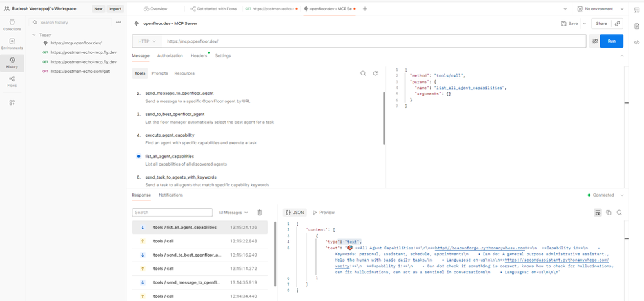Image resolution: width=644 pixels, height=301 pixels.
Task: Refresh the MCP tools list
Action: (375, 73)
